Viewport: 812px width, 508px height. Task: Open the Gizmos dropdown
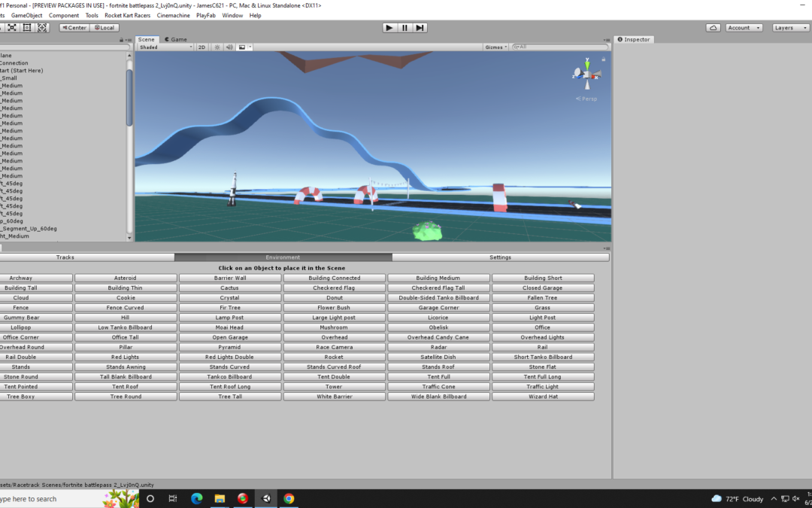point(495,47)
